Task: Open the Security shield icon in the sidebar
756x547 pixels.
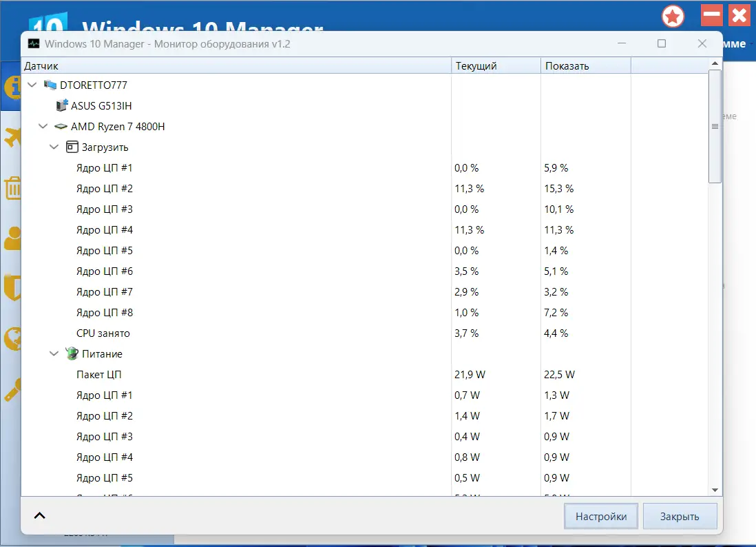Action: (x=12, y=289)
